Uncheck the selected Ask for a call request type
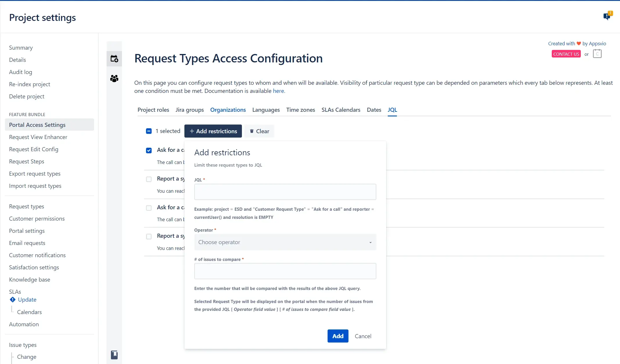 pyautogui.click(x=149, y=150)
